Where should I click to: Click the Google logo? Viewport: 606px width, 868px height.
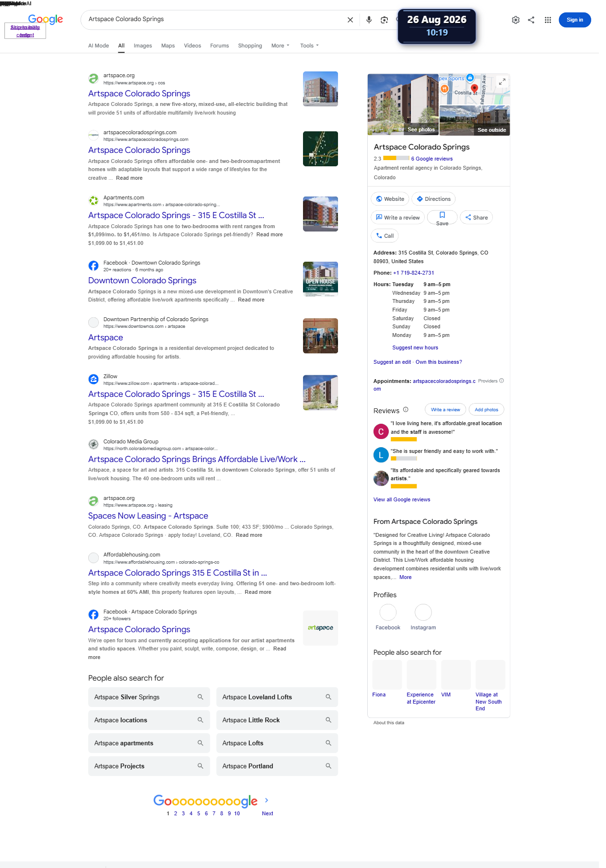pyautogui.click(x=46, y=19)
